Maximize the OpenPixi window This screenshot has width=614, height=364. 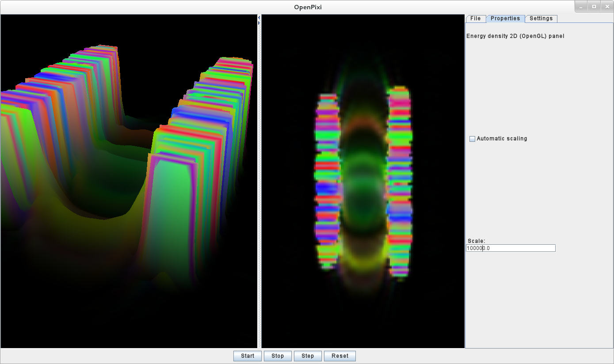(x=594, y=7)
